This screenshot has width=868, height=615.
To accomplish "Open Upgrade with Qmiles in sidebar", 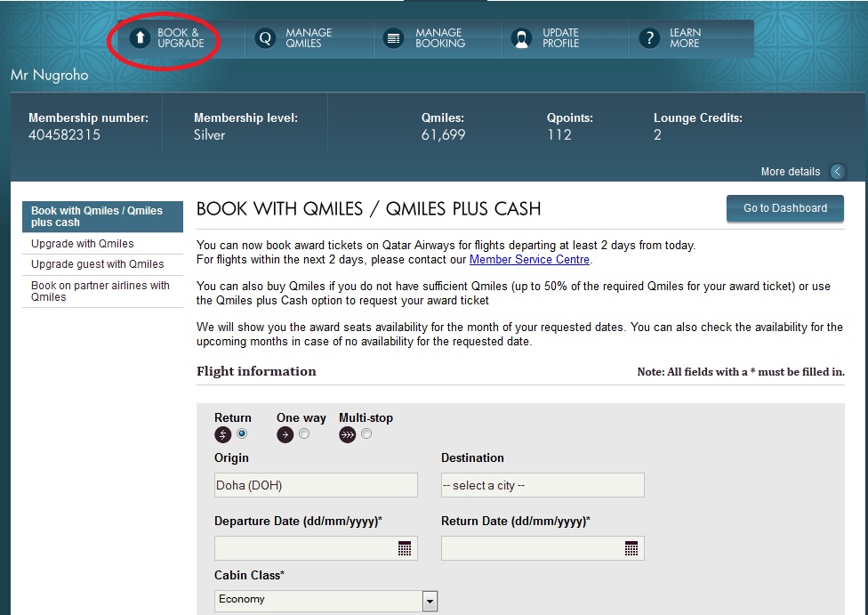I will coord(83,244).
